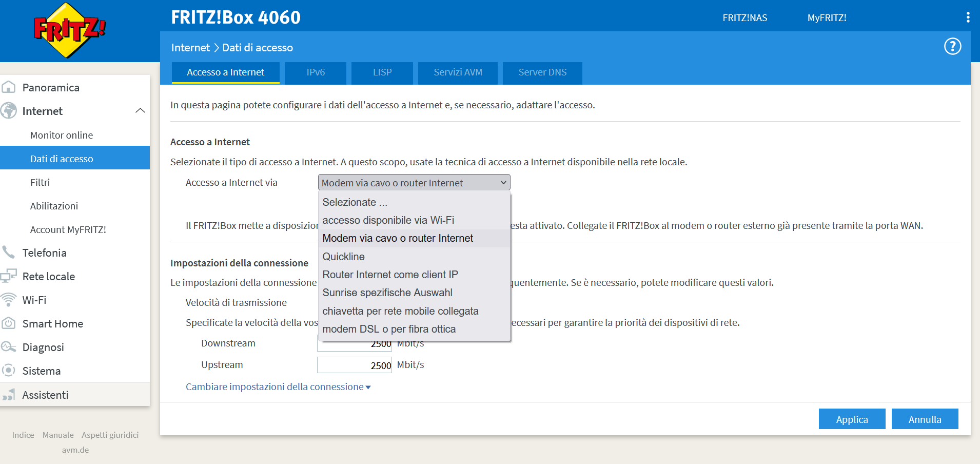
Task: Pick the Quickline option
Action: tap(415, 257)
